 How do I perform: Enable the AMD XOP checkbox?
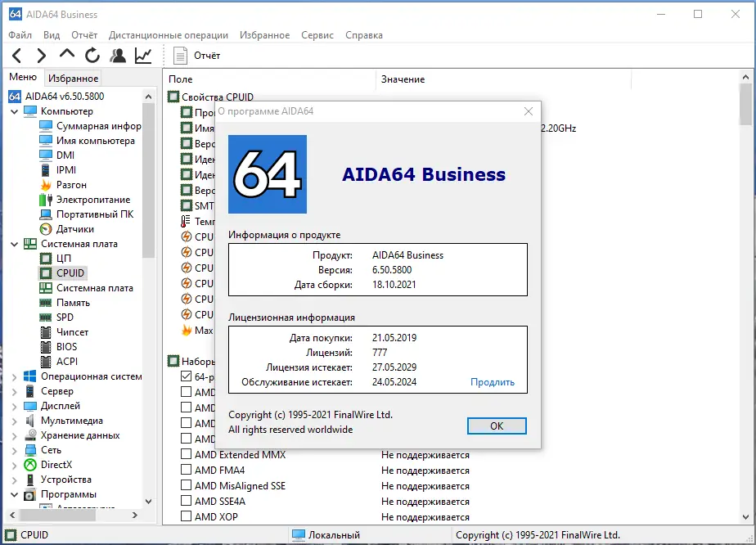tap(184, 516)
